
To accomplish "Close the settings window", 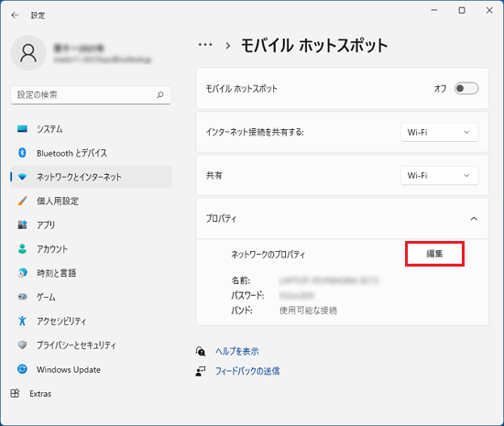I will pos(489,10).
